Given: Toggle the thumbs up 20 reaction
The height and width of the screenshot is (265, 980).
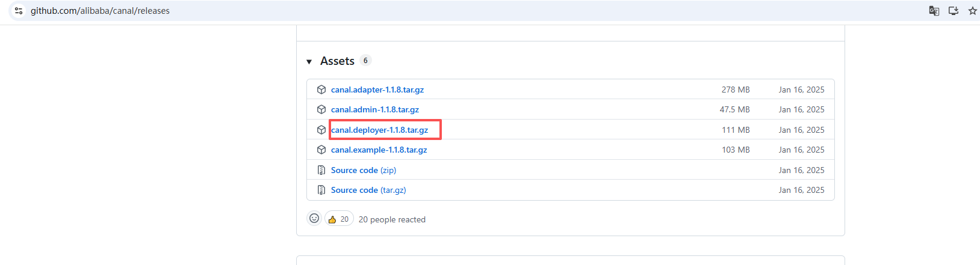Looking at the screenshot, I should coord(339,219).
